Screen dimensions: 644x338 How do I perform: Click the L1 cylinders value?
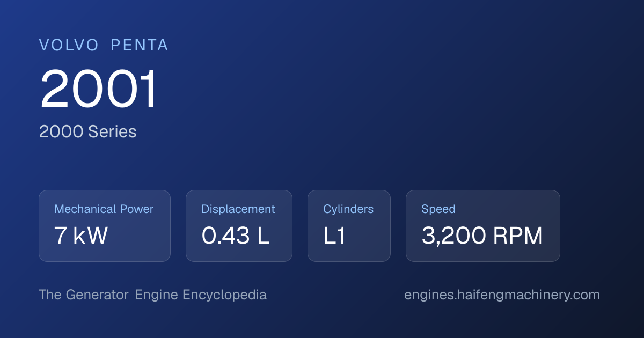pos(335,236)
